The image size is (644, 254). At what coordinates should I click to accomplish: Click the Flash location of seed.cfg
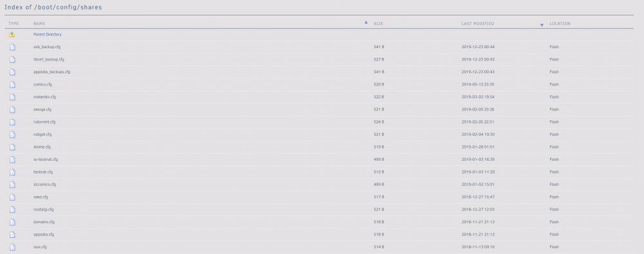click(554, 197)
